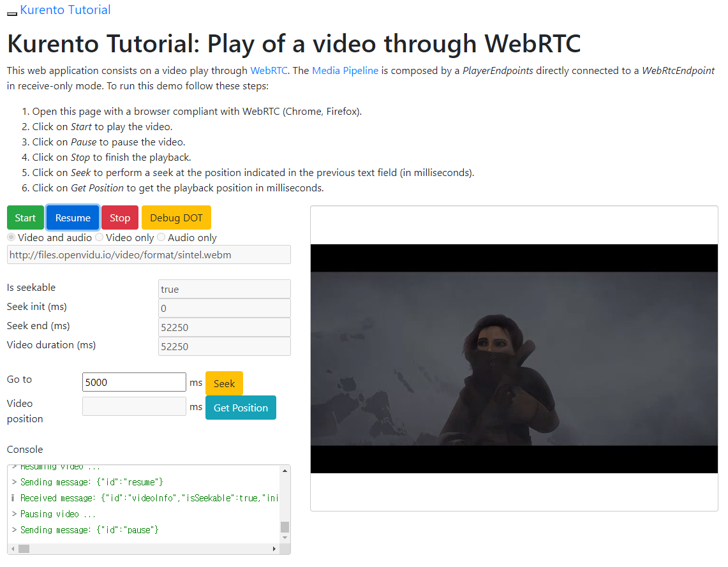The width and height of the screenshot is (728, 567).
Task: Click the console horizontal scrollbar thumb
Action: tap(24, 549)
